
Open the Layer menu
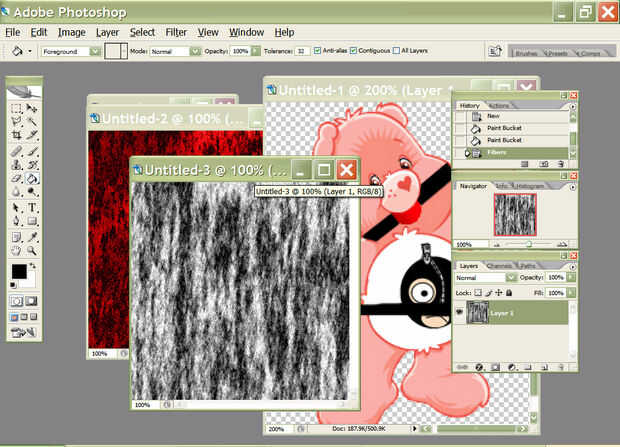coord(107,32)
